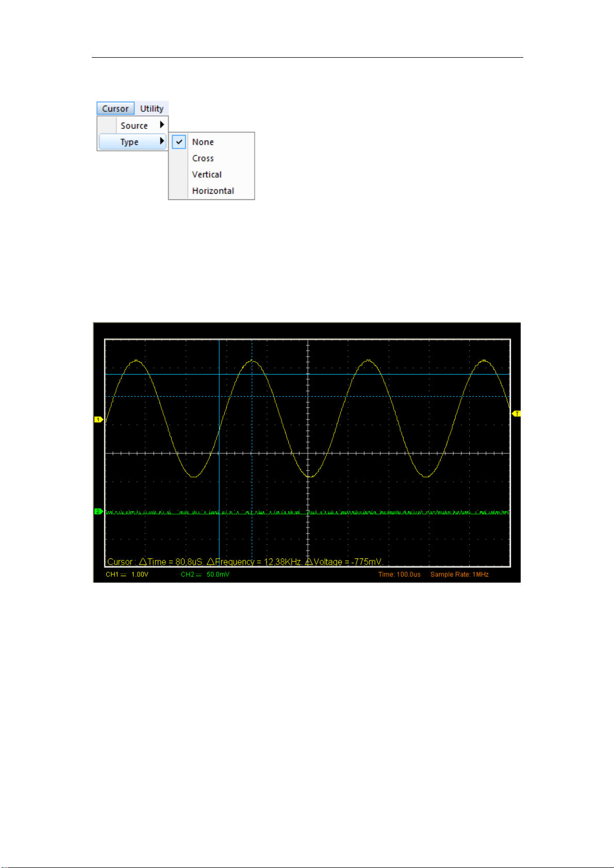Click the CH2 50.0mV readout

(205, 574)
